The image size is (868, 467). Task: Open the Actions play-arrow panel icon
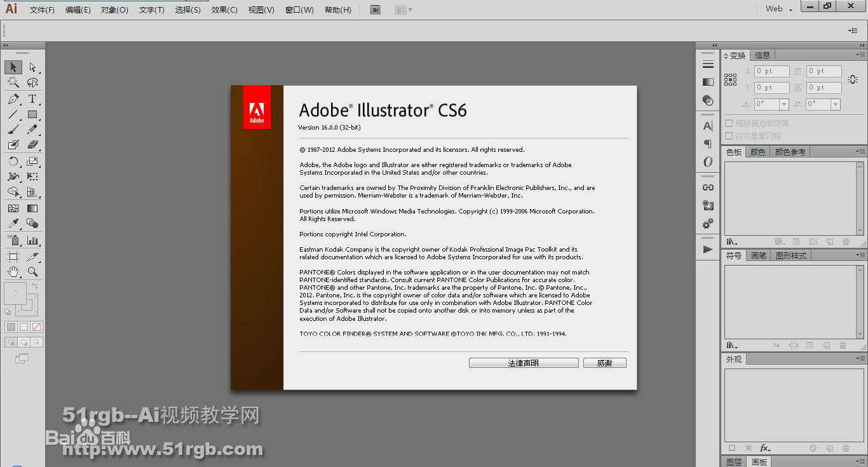tap(708, 250)
